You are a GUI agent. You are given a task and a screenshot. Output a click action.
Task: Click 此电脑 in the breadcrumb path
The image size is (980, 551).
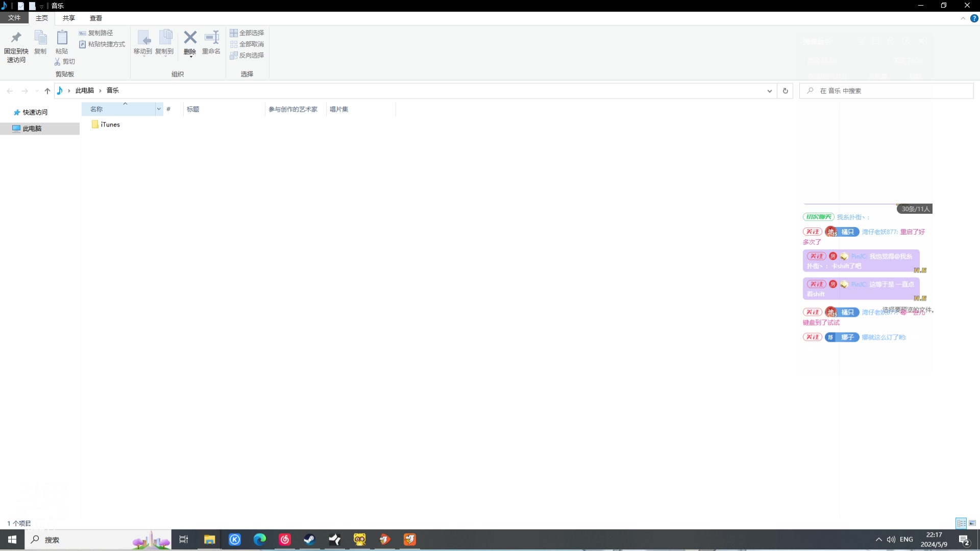tap(85, 91)
